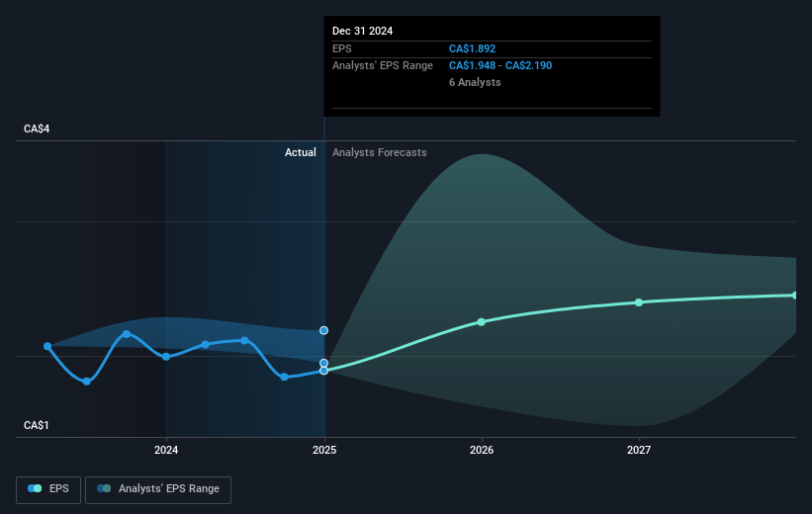The image size is (812, 514).
Task: Click the Analysts' EPS Range tooltip row label
Action: coord(383,66)
